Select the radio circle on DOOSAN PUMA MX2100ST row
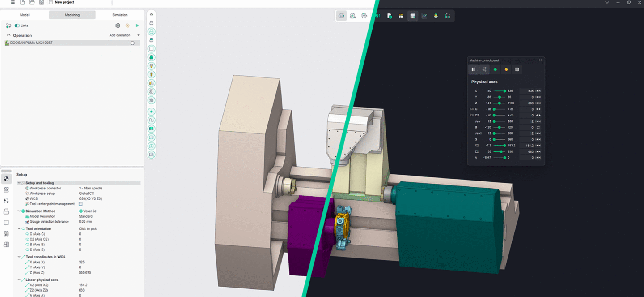The image size is (644, 297). [132, 43]
